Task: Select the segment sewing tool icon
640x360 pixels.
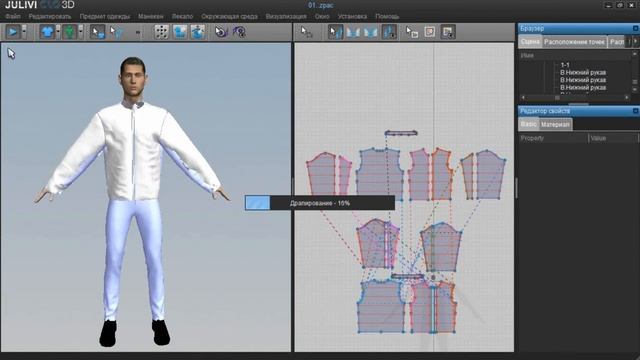Action: (353, 32)
